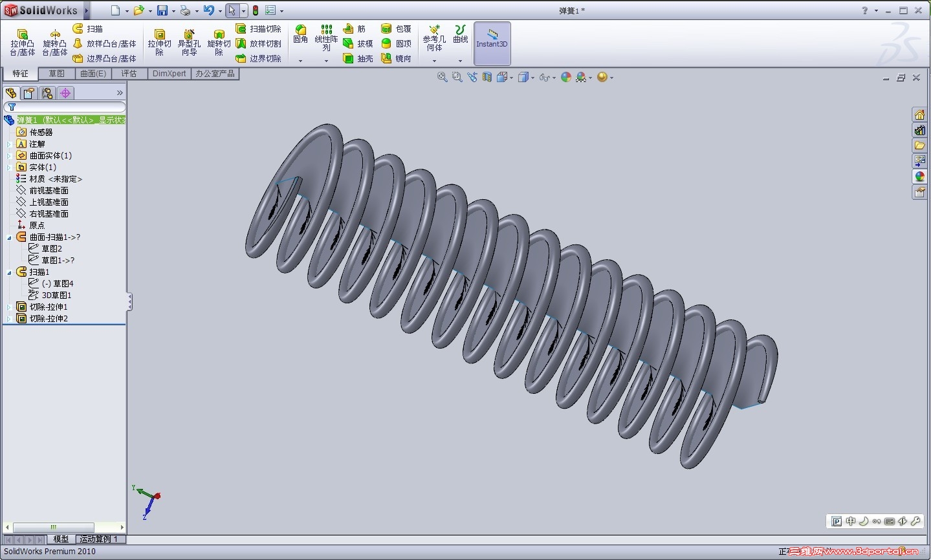The image size is (931, 560).
Task: Open the 评估 tab
Action: [129, 74]
